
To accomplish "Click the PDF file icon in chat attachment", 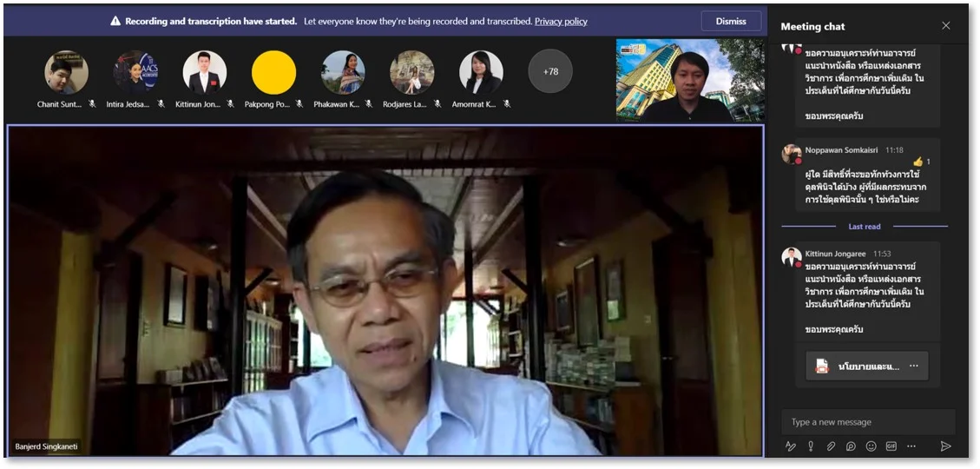I will click(821, 367).
